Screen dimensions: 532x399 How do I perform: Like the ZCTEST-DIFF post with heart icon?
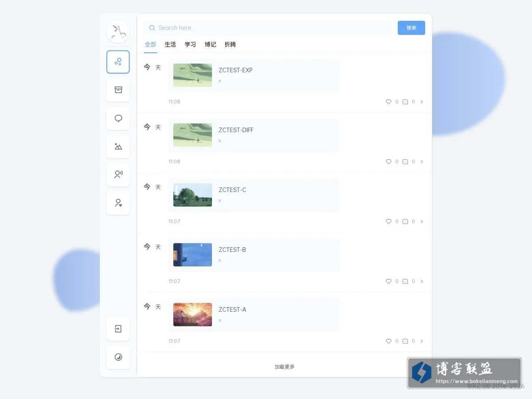388,162
